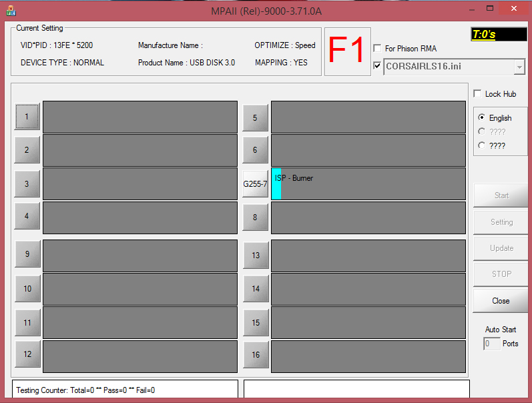Click port button 12
This screenshot has height=403, width=532.
27,354
